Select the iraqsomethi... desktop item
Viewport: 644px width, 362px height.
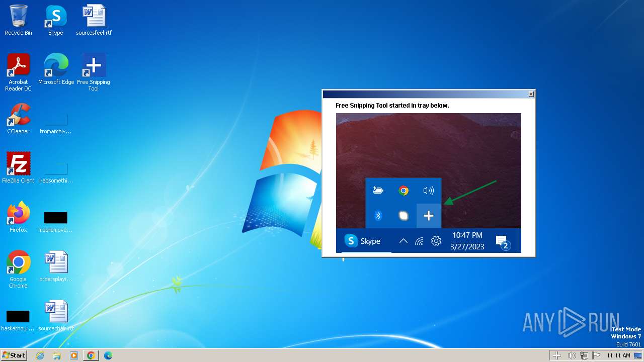click(56, 172)
